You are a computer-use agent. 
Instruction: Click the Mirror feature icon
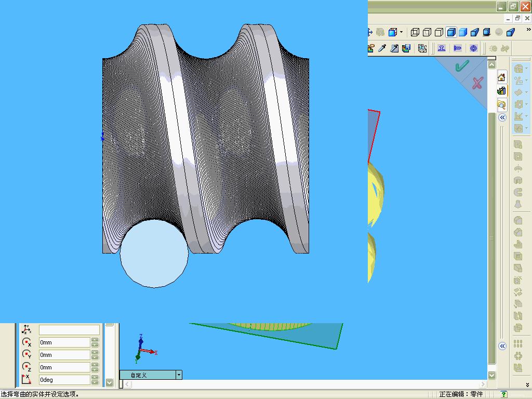(518, 367)
